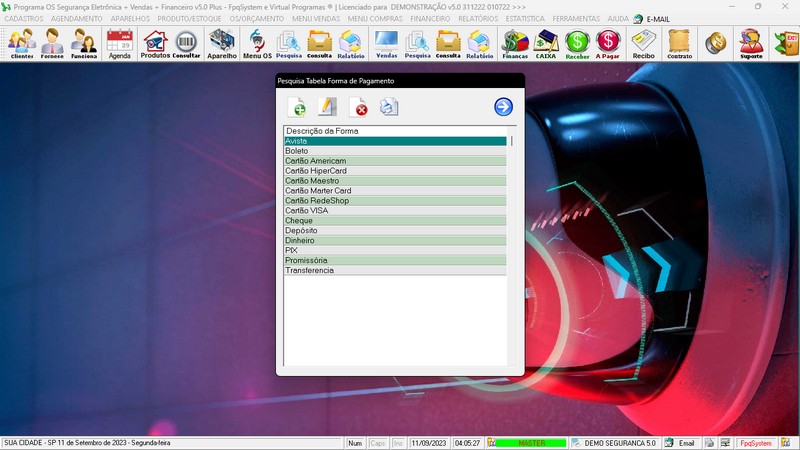Click the payment list vertical scrollbar
The image size is (800, 450).
coord(512,250)
